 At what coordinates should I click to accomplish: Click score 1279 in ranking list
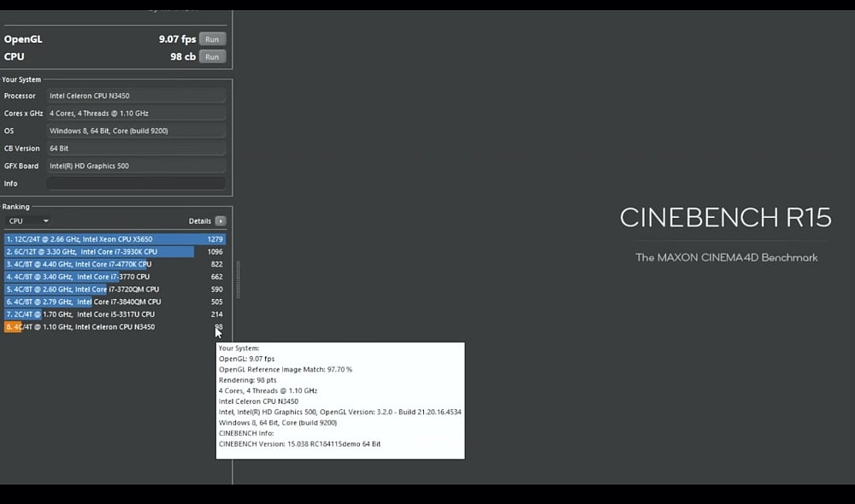pyautogui.click(x=215, y=239)
